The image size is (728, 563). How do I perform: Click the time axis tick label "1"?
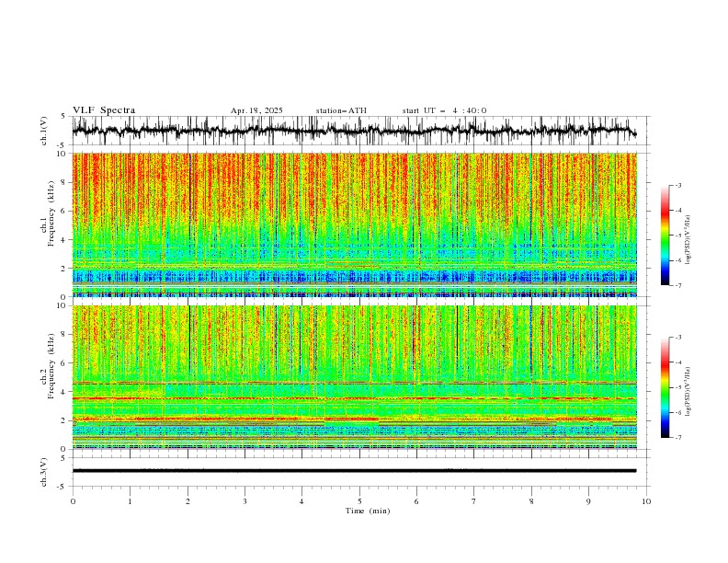point(130,501)
